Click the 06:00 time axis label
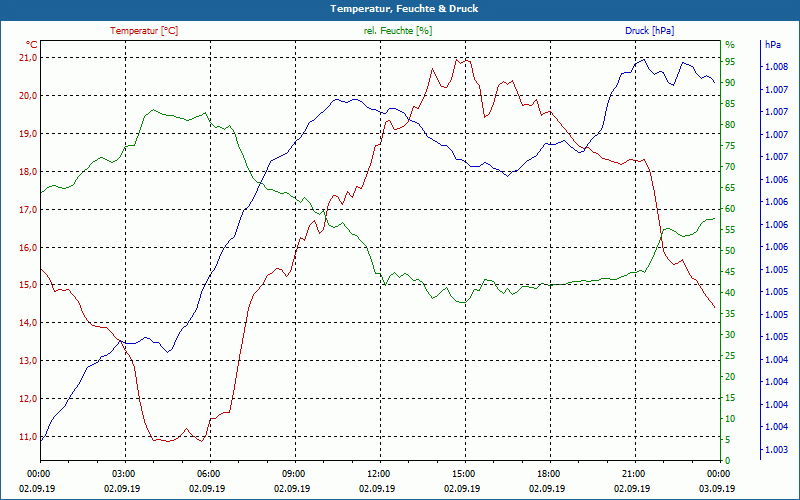 207,474
